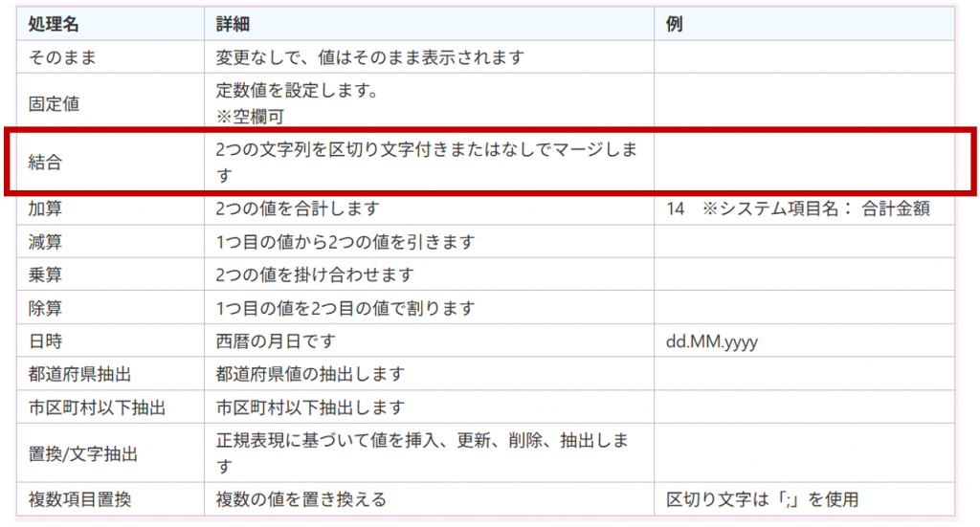
Task: Select the 置換/文字抽出 process name cell
Action: 110,452
